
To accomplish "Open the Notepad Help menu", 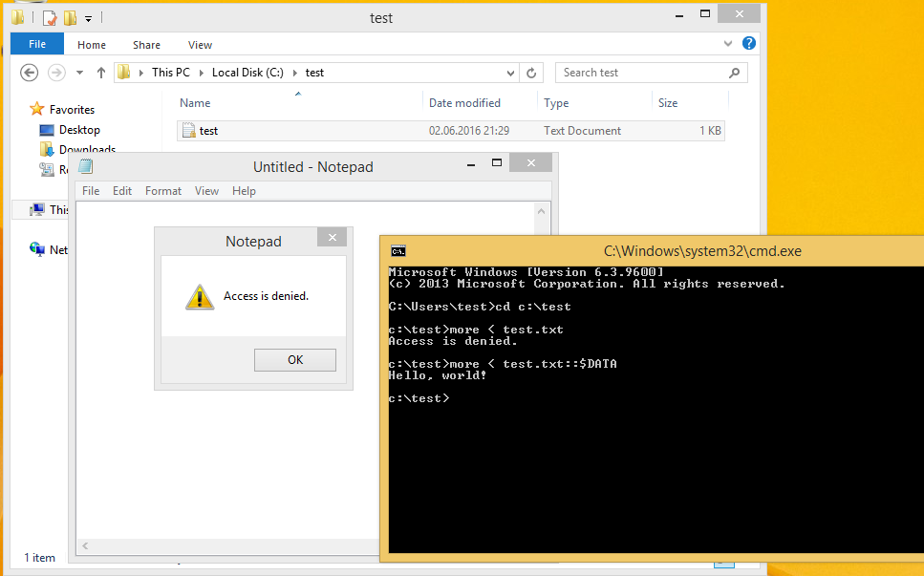I will 244,191.
